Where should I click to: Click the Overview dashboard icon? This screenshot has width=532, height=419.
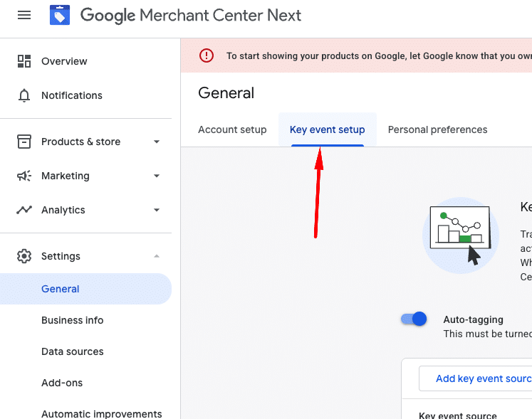[24, 61]
